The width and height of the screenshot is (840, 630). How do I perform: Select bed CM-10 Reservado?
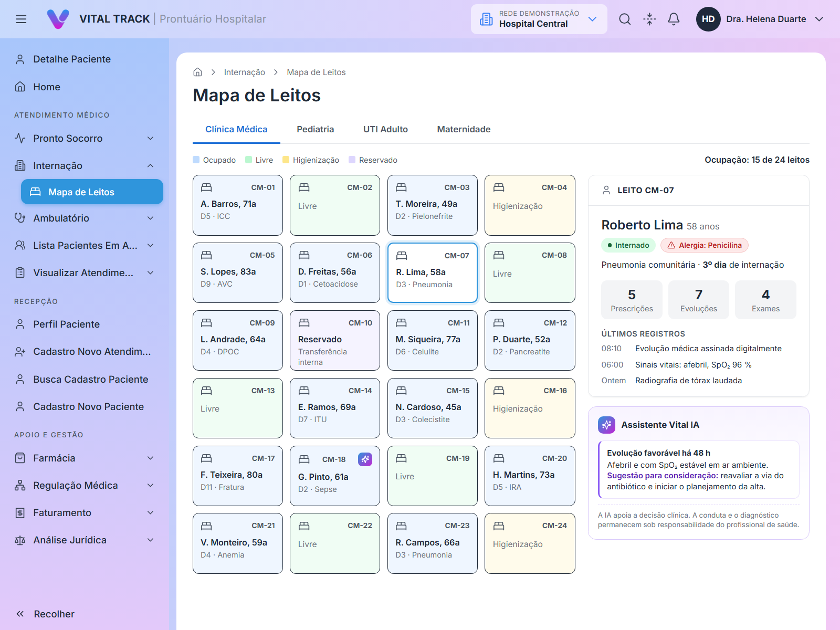pyautogui.click(x=335, y=341)
